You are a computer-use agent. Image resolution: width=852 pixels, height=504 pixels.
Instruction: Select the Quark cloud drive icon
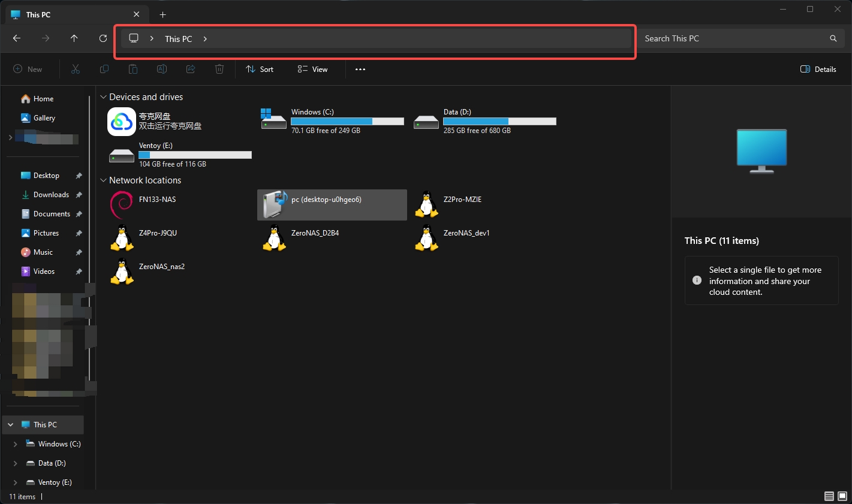coord(122,122)
